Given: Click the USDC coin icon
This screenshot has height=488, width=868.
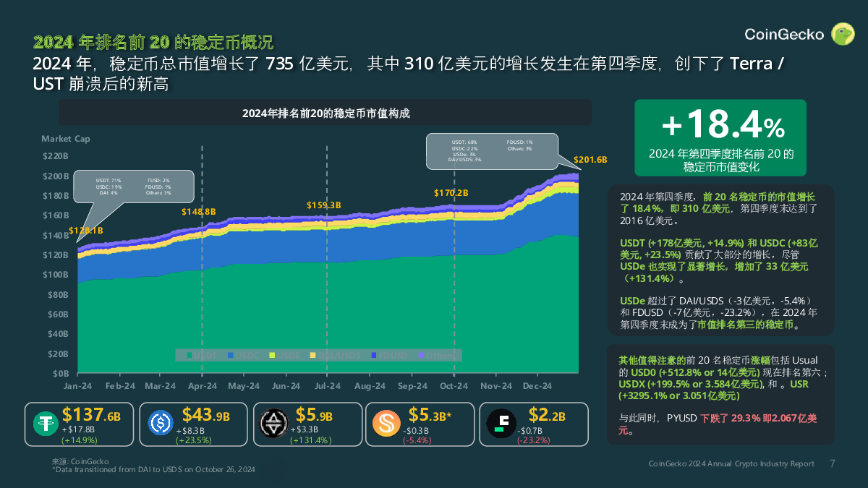Looking at the screenshot, I should pyautogui.click(x=161, y=423).
